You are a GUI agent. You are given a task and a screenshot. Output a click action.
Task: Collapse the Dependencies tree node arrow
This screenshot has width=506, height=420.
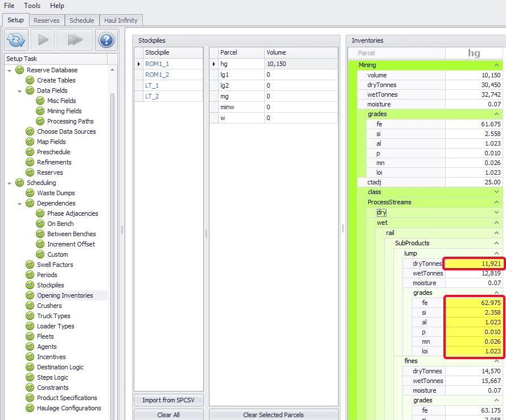point(20,203)
